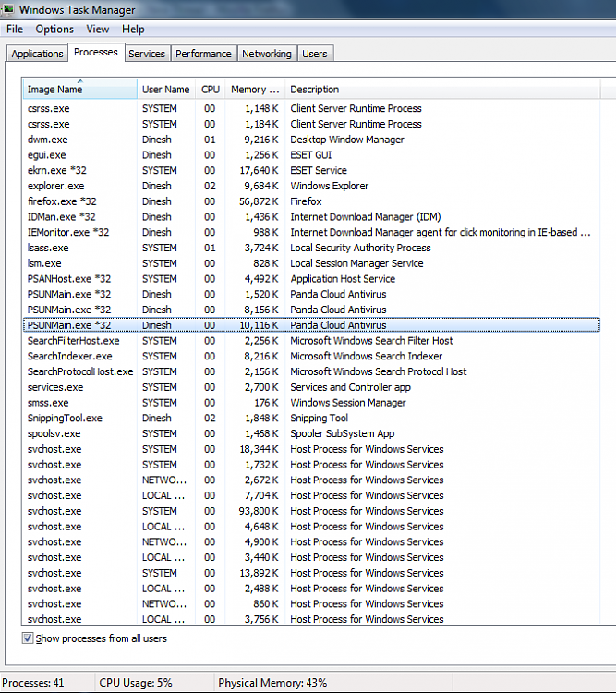Screen dimensions: 616x693
Task: Go to the Networking tab
Action: 267,54
